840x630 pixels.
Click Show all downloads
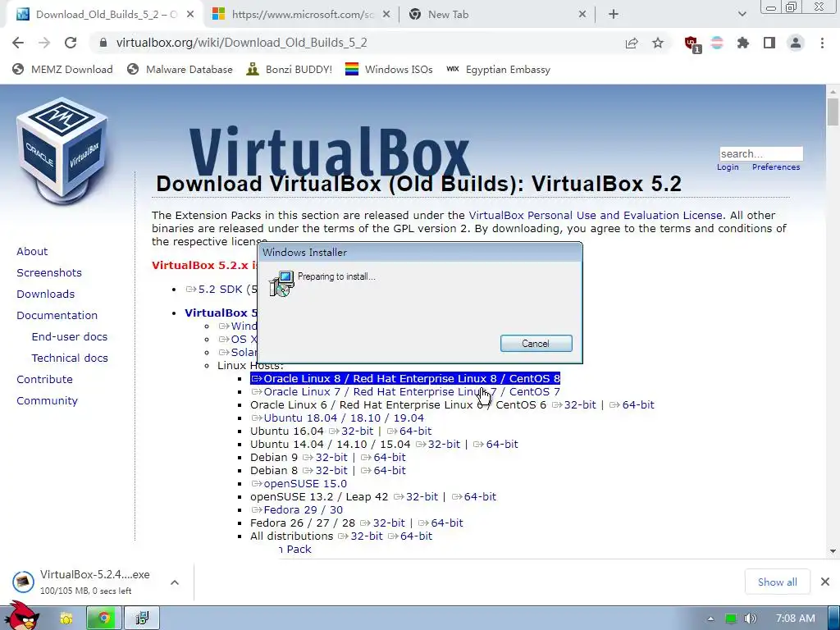(778, 582)
